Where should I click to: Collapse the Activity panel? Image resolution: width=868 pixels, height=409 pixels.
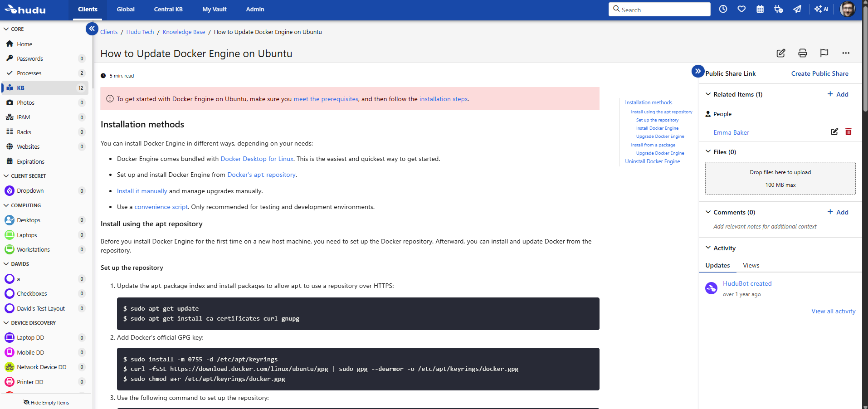708,248
